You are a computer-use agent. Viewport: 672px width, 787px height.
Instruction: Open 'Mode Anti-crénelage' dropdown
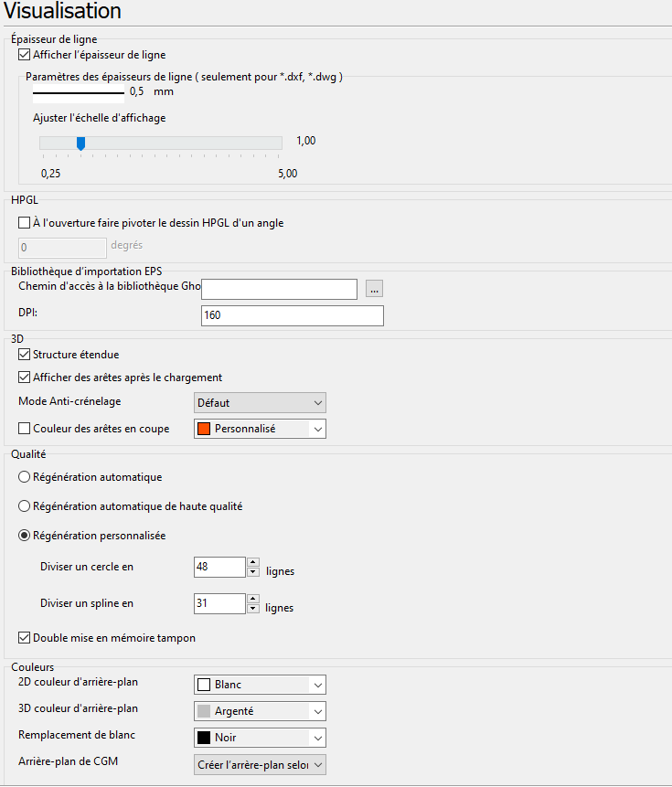260,403
